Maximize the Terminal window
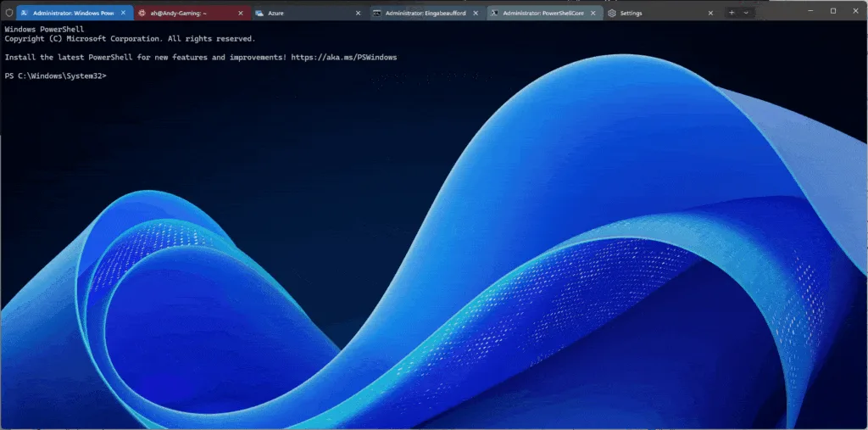Screen dimensions: 868x430 click(833, 11)
